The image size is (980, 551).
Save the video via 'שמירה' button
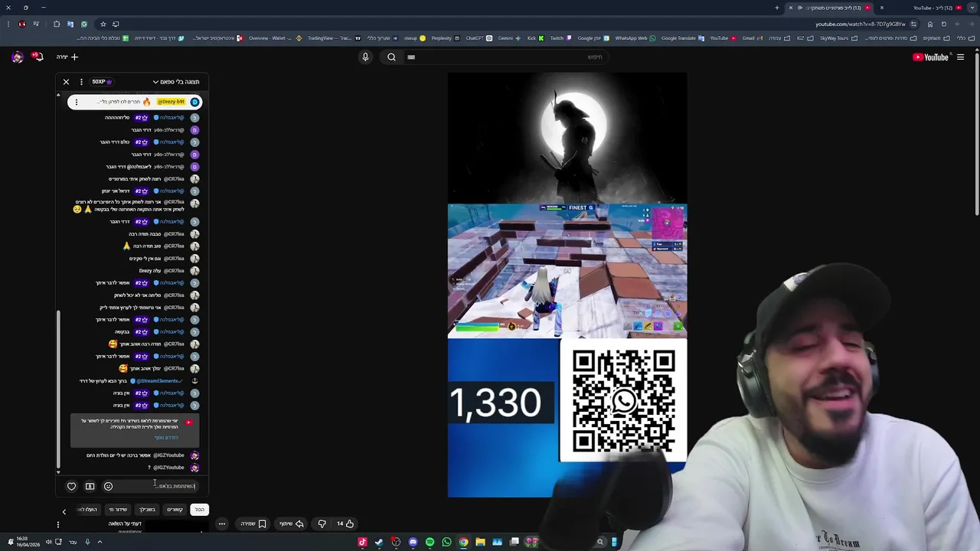click(253, 523)
